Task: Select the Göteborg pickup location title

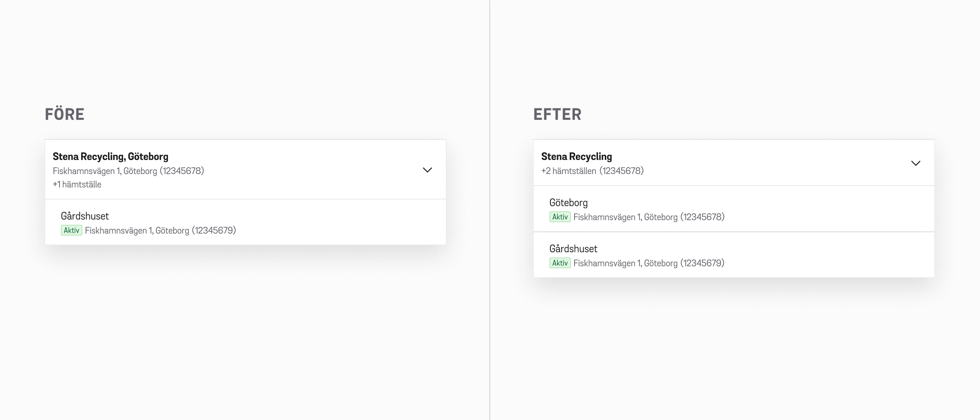Action: pyautogui.click(x=568, y=202)
